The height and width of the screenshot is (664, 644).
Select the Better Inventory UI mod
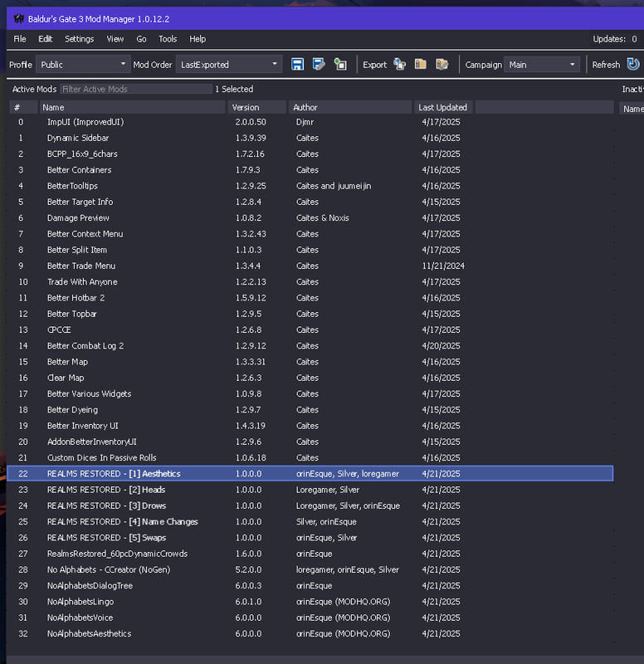[x=310, y=426]
